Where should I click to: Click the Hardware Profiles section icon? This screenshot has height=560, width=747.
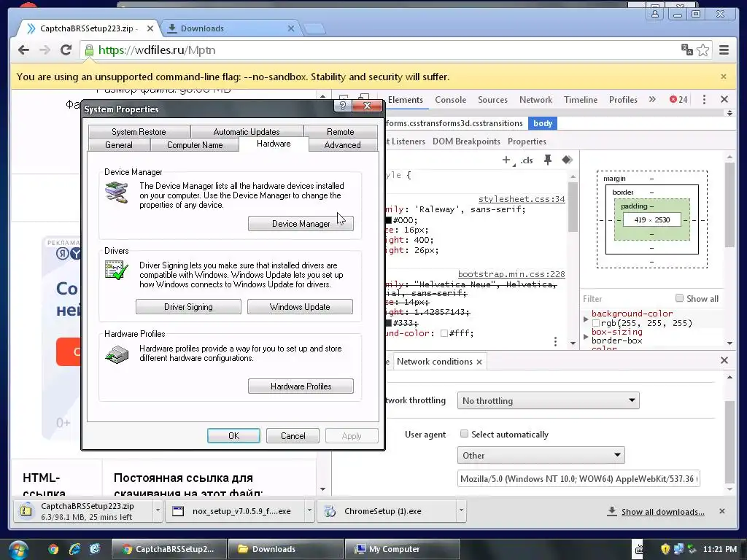pos(117,354)
